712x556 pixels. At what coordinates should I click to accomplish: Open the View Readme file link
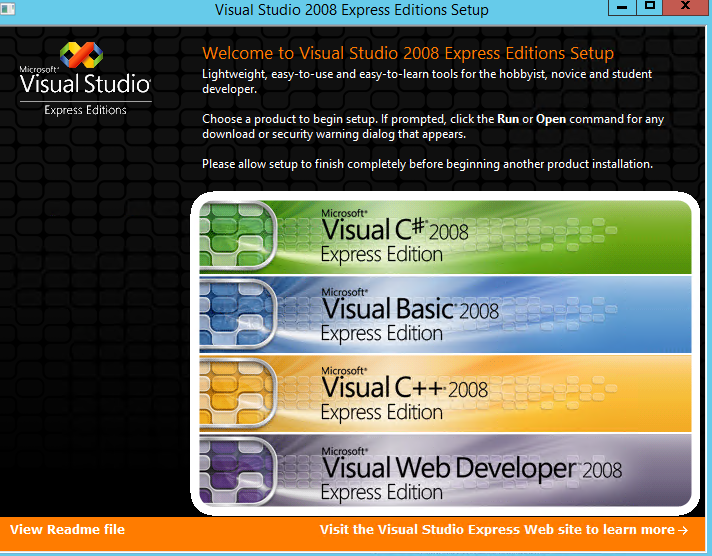pos(67,530)
